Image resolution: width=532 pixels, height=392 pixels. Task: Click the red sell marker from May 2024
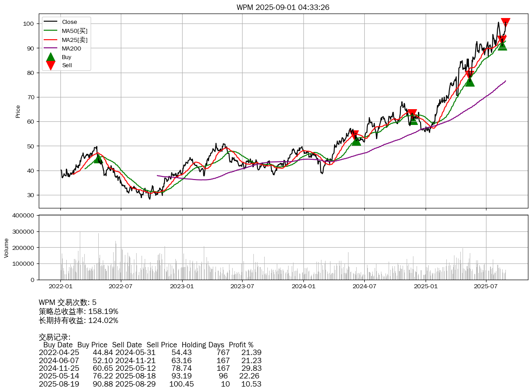[x=354, y=135]
